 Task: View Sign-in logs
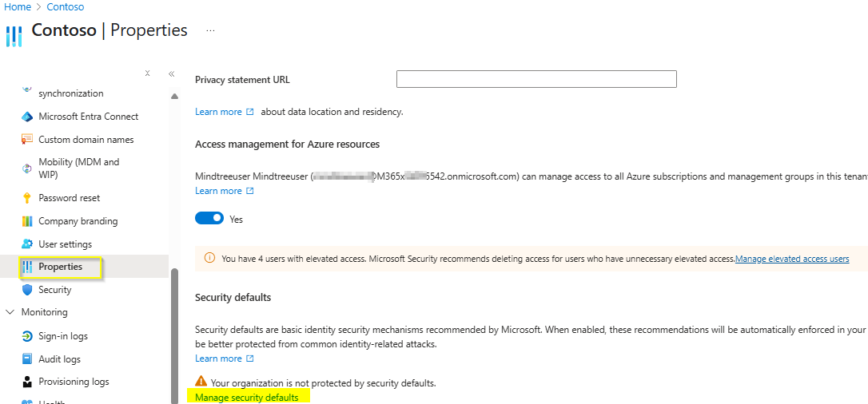(x=63, y=336)
